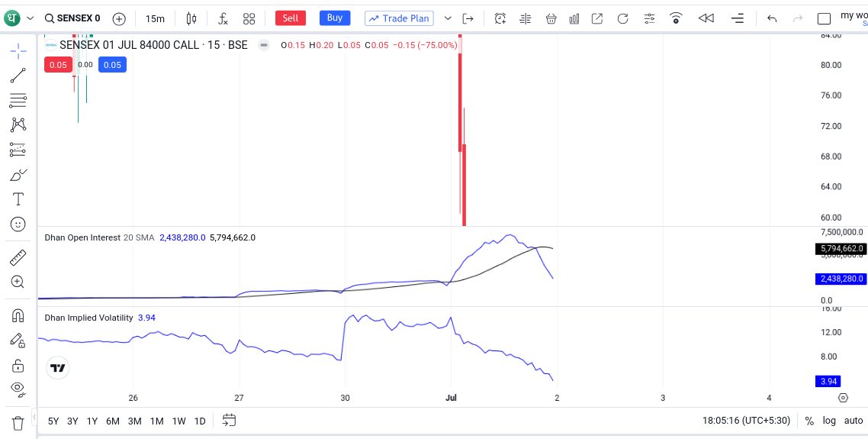The width and height of the screenshot is (868, 439).
Task: Toggle magnet mode for drawings
Action: (x=18, y=315)
